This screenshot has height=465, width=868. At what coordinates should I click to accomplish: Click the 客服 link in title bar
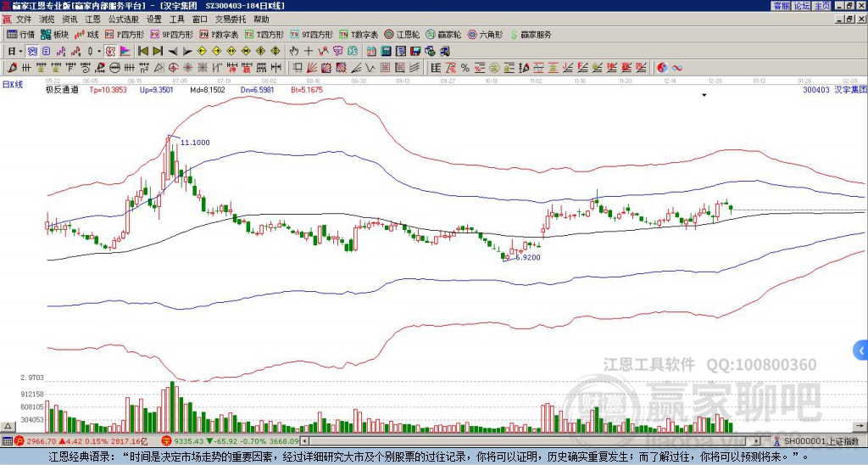[781, 6]
